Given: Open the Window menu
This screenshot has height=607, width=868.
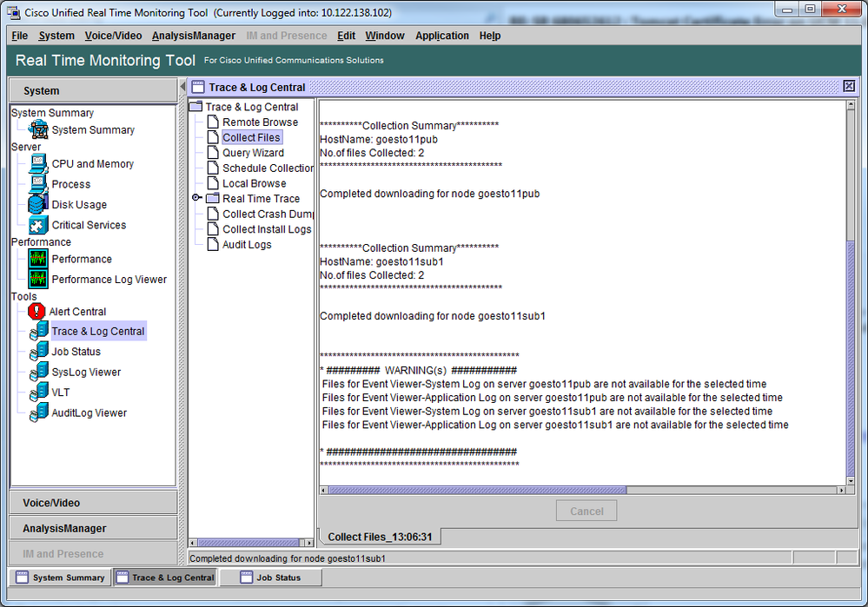Looking at the screenshot, I should pos(385,36).
